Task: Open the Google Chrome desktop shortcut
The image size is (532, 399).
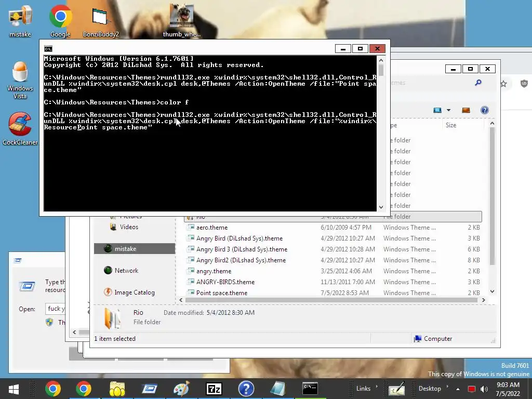Action: pyautogui.click(x=60, y=21)
